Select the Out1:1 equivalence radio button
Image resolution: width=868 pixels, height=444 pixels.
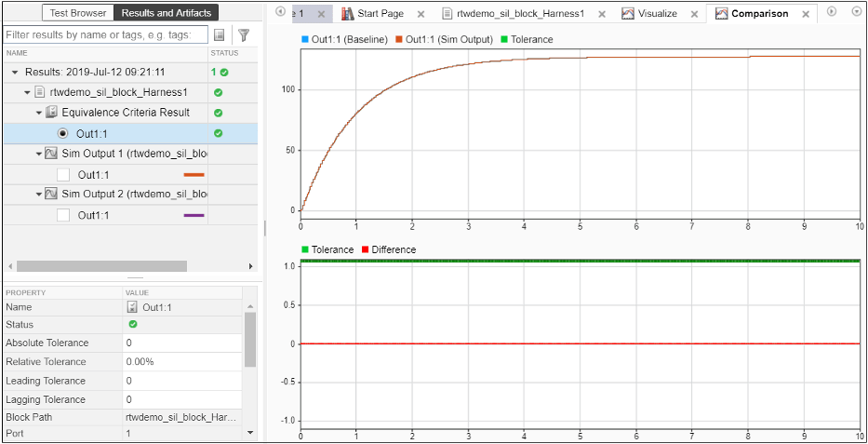click(62, 133)
